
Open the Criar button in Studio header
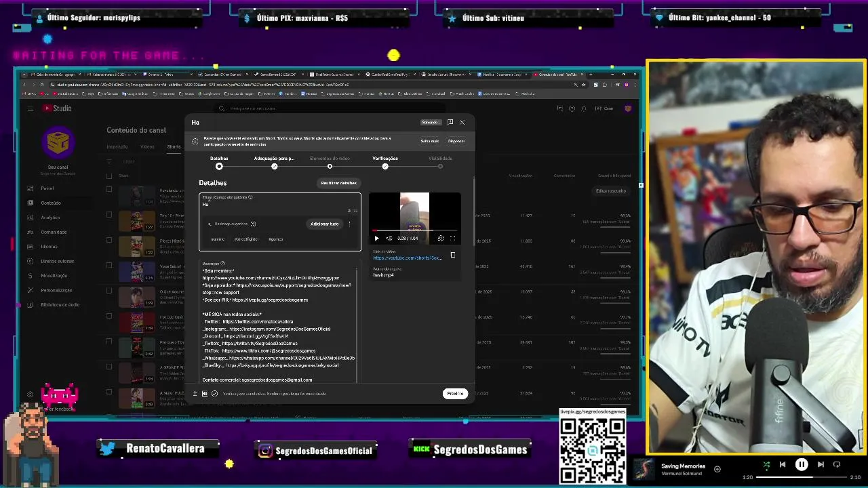[x=604, y=108]
